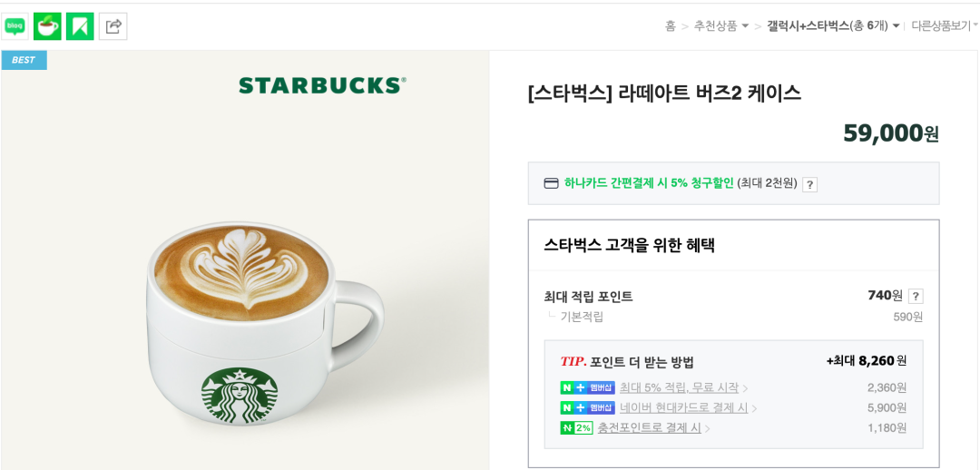The image size is (980, 470).
Task: Go to 홈 in breadcrumb
Action: [x=670, y=26]
